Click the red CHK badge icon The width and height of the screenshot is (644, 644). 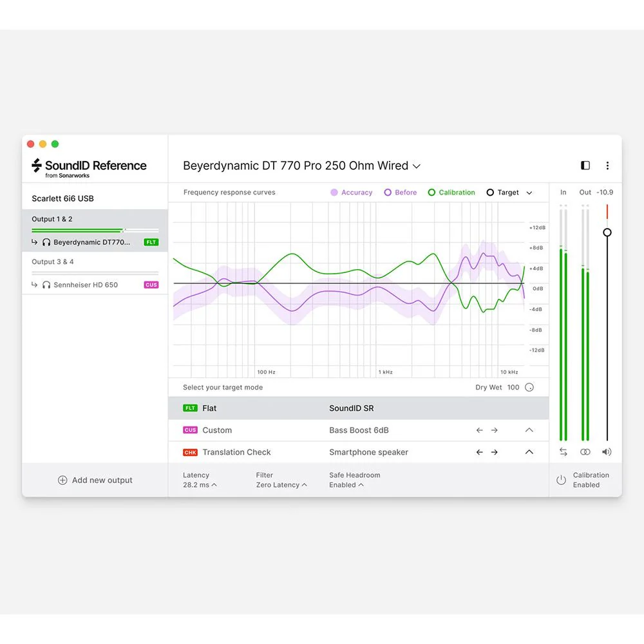pyautogui.click(x=190, y=452)
